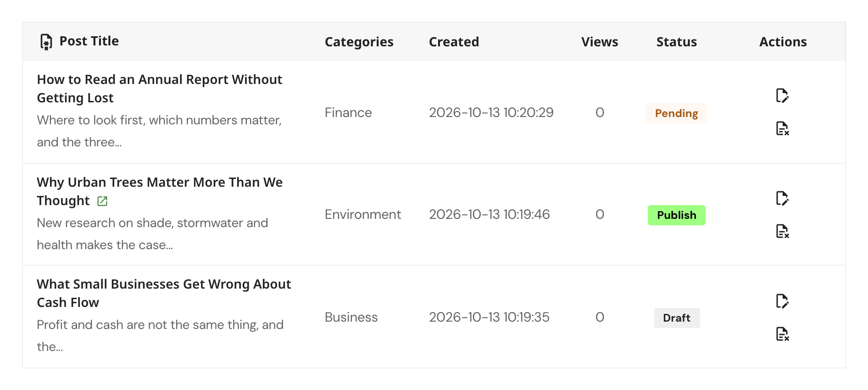This screenshot has width=868, height=390.
Task: Click the date 2026-10-13 10:19:46
Action: [x=490, y=214]
